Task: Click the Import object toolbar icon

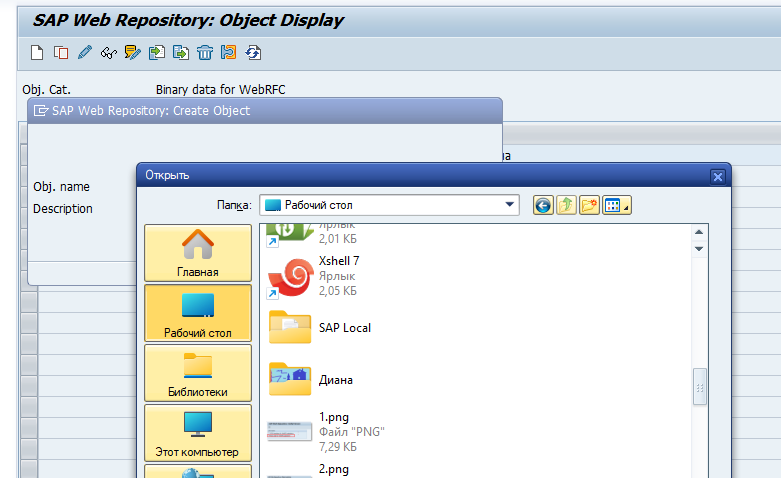Action: pos(156,52)
